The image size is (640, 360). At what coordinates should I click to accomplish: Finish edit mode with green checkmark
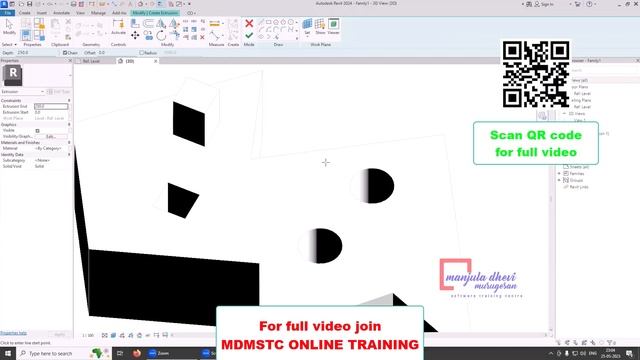click(x=249, y=36)
